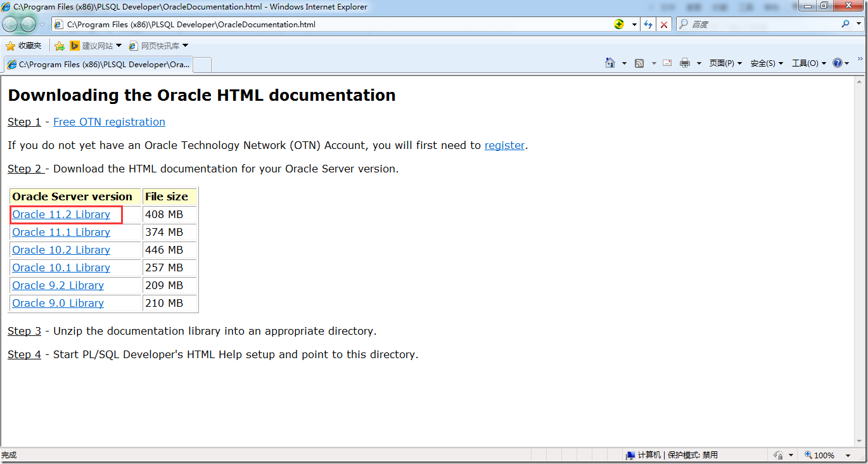Click the Step 3 underlined text
The image size is (868, 464).
24,331
